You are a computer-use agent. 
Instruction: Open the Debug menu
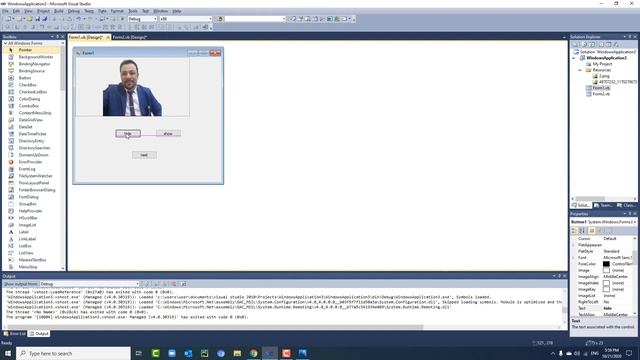tap(73, 11)
